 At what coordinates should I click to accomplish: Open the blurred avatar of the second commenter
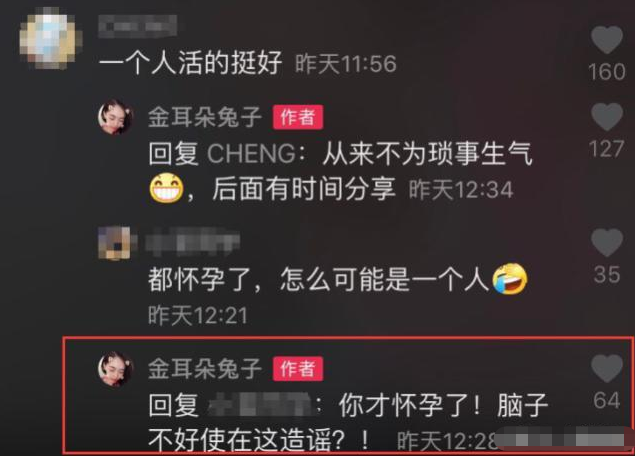coord(115,243)
